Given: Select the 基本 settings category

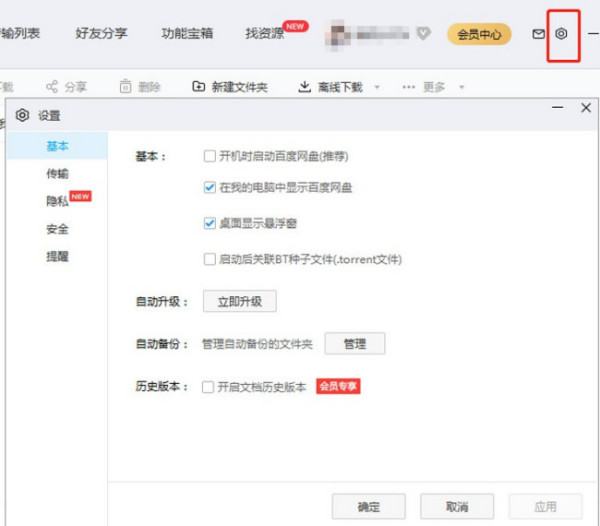Looking at the screenshot, I should click(x=57, y=146).
